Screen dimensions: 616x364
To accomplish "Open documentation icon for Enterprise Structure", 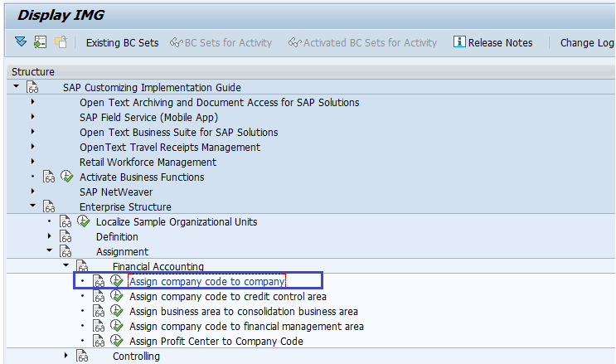I will 49,206.
